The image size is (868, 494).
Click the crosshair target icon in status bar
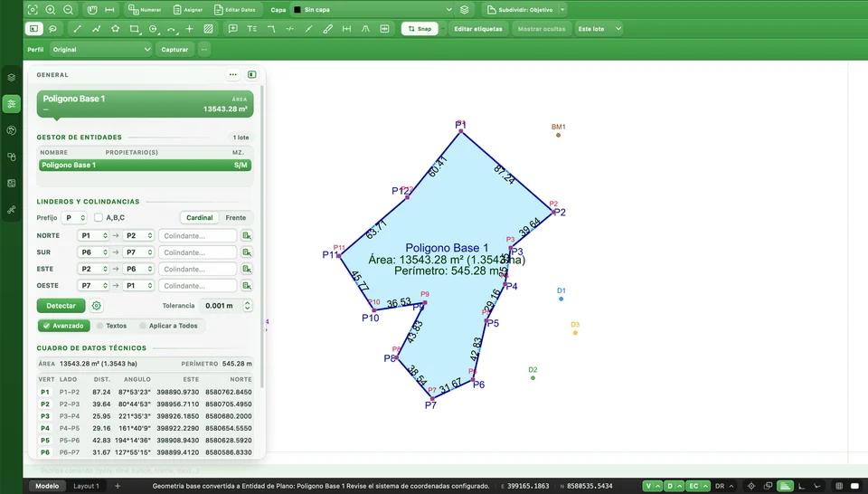click(x=751, y=486)
